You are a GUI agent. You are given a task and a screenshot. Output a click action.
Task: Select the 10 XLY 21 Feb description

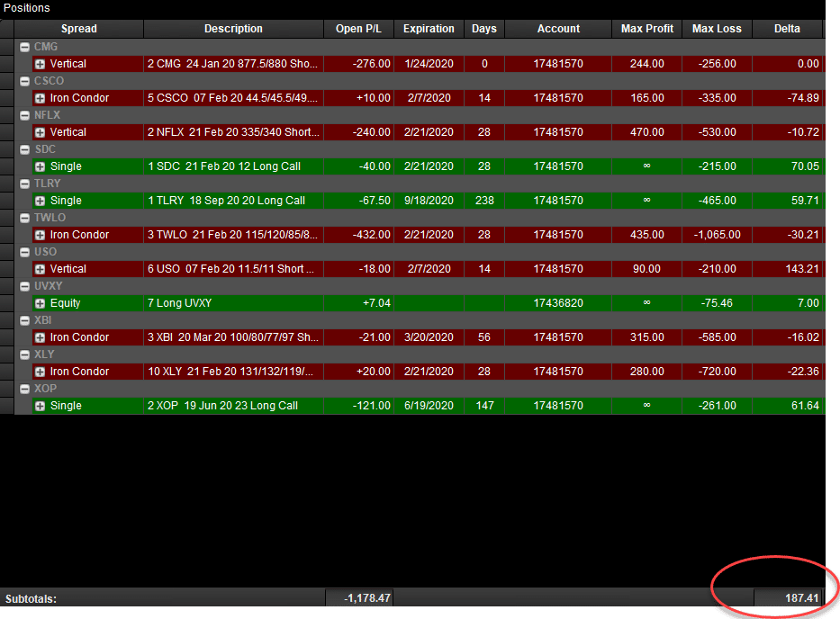pos(233,372)
